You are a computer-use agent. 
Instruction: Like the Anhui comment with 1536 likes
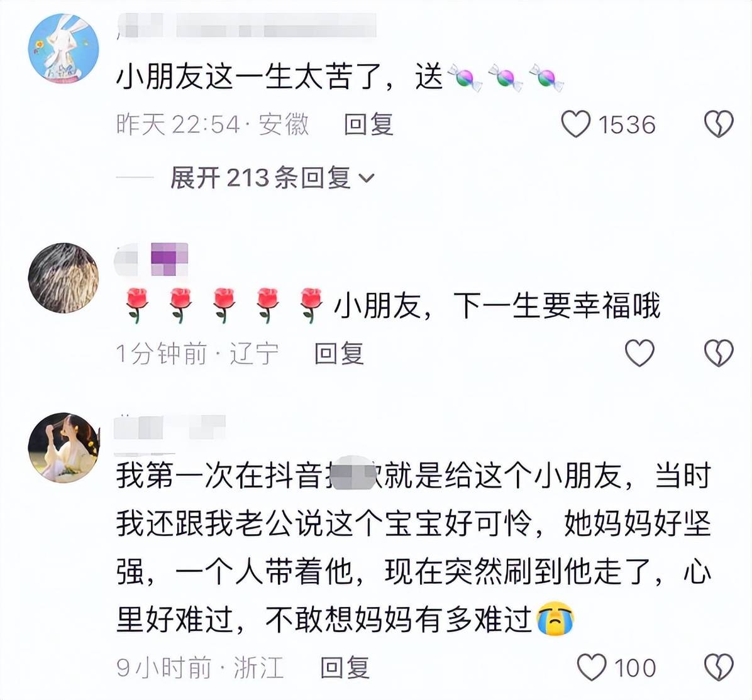(x=575, y=124)
